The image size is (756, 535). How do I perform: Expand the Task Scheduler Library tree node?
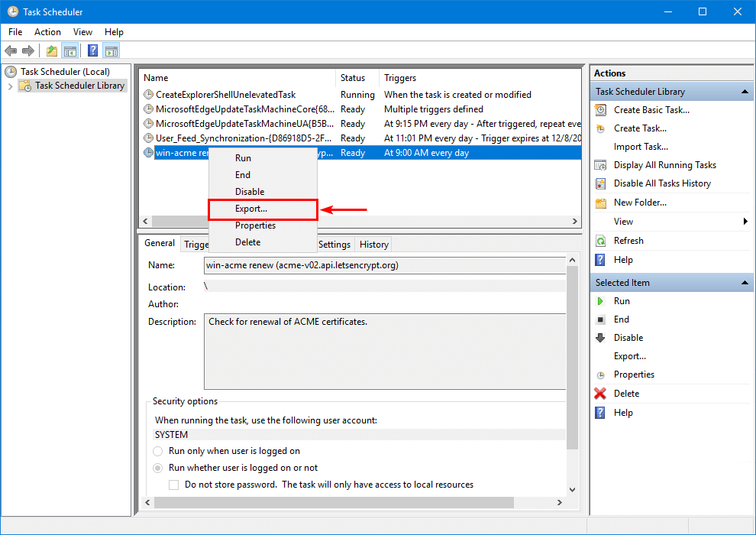pyautogui.click(x=10, y=86)
